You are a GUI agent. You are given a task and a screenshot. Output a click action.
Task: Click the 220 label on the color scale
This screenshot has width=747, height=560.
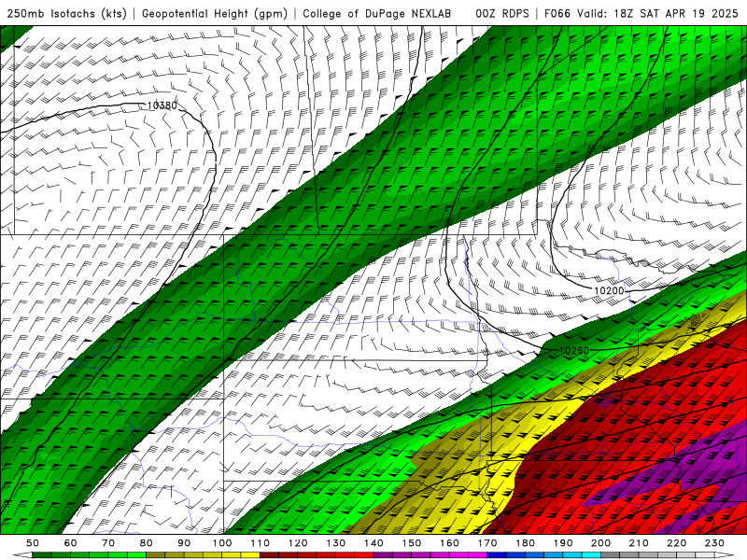click(x=677, y=543)
